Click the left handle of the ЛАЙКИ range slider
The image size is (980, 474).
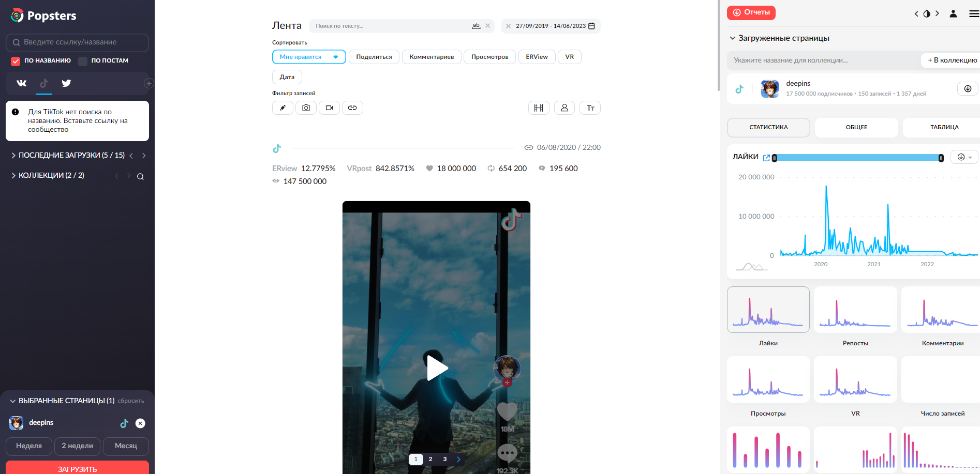click(775, 158)
